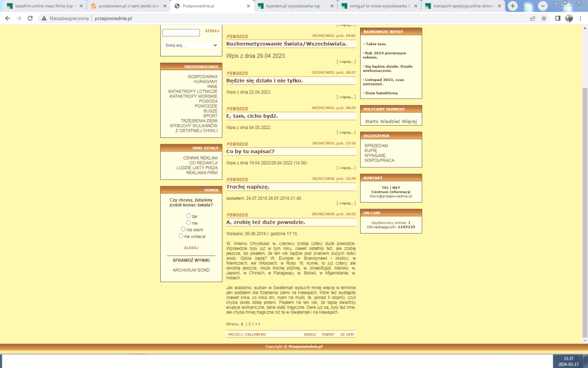This screenshot has height=368, width=588.
Task: Open a new browser tab with the plus
Action: coord(513,6)
